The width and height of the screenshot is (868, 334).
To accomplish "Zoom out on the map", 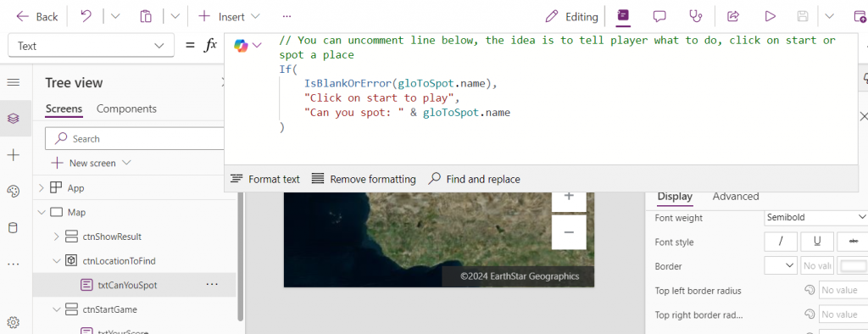I will pos(569,232).
